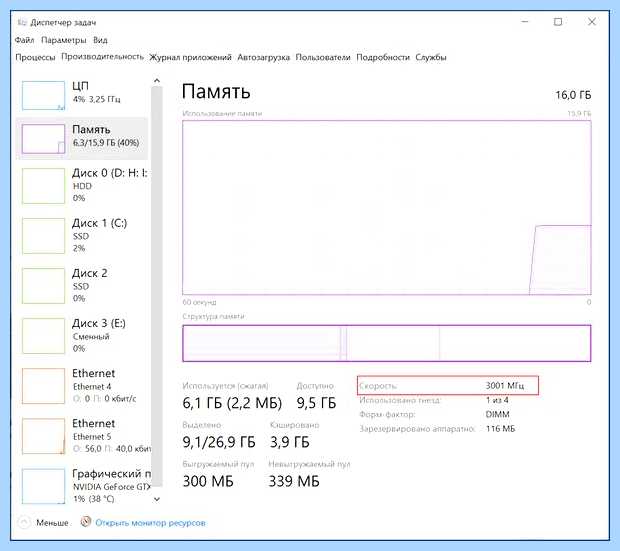Click the 9,5 ГБ available value
This screenshot has height=551, width=620.
(x=316, y=403)
